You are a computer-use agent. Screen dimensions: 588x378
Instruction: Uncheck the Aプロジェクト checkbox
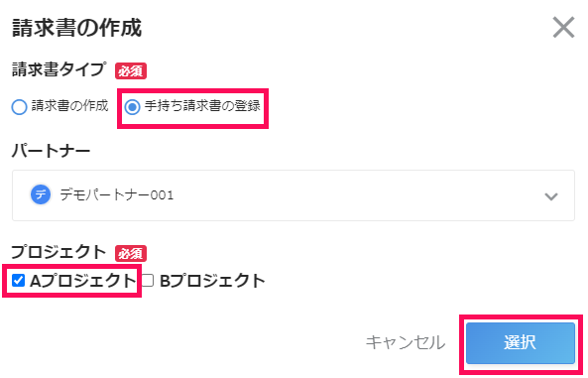click(x=18, y=281)
